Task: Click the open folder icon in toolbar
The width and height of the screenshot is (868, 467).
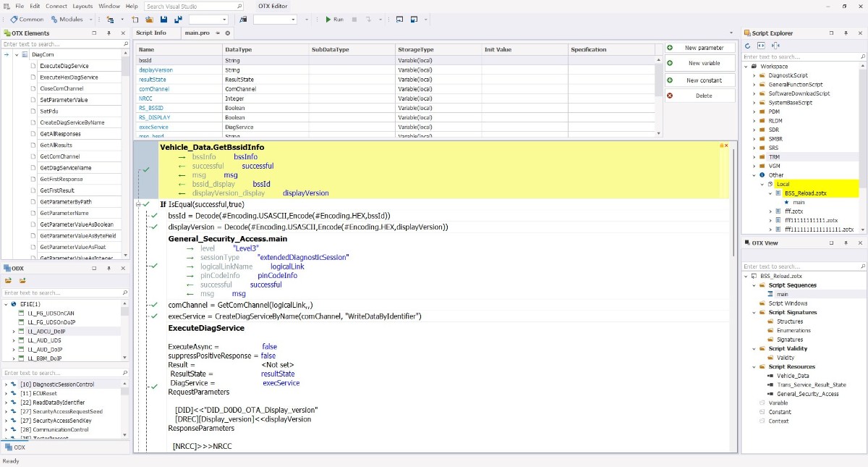Action: 149,20
